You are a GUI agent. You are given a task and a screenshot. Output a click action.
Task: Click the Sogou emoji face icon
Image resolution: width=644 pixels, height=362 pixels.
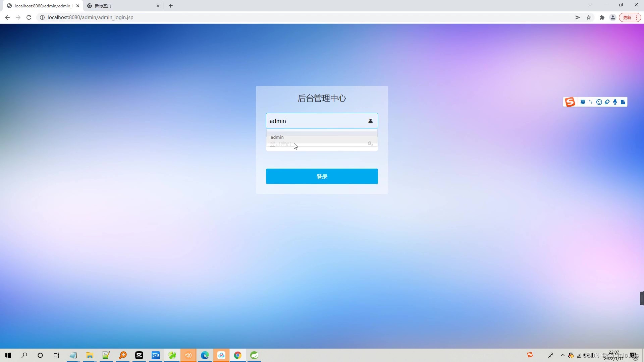click(x=599, y=102)
